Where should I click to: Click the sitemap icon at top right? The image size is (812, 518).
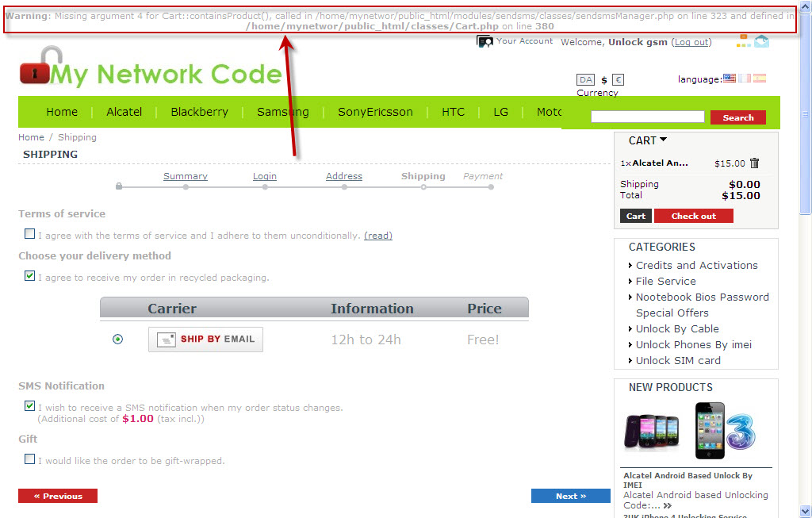(744, 41)
